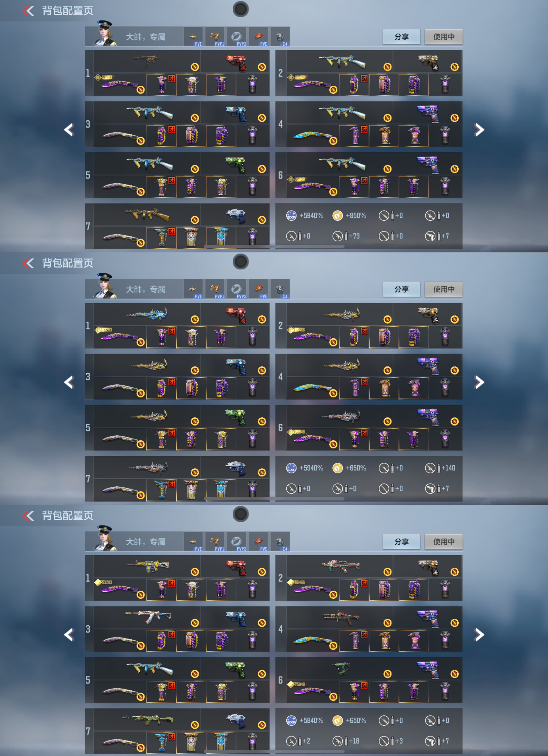The height and width of the screenshot is (756, 548).
Task: Select the golden Thompson gun in slot 7
Action: coord(147,215)
